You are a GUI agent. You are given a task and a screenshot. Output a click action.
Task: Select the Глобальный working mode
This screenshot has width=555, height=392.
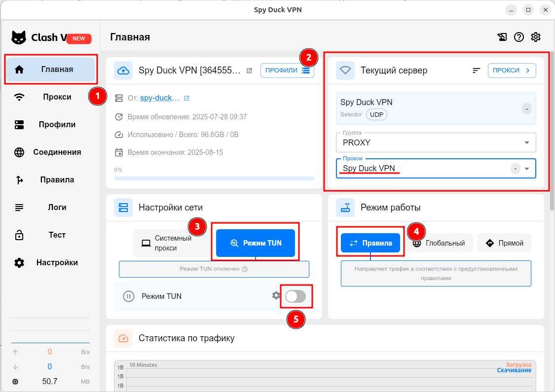click(440, 243)
